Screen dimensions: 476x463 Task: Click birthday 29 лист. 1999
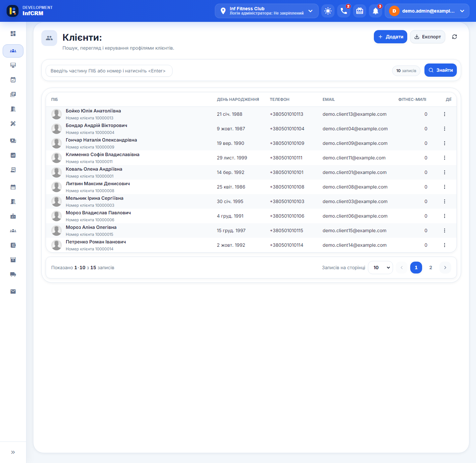click(232, 158)
